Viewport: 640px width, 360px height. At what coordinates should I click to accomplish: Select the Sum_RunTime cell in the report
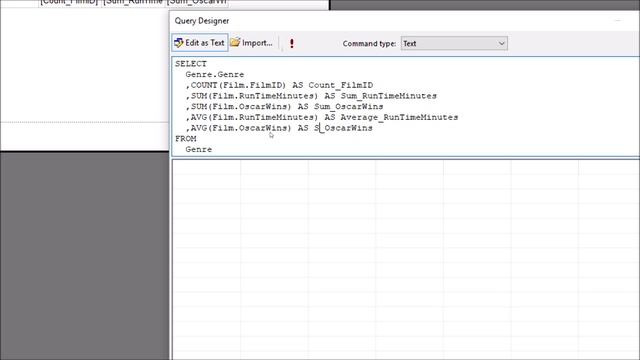pos(133,3)
